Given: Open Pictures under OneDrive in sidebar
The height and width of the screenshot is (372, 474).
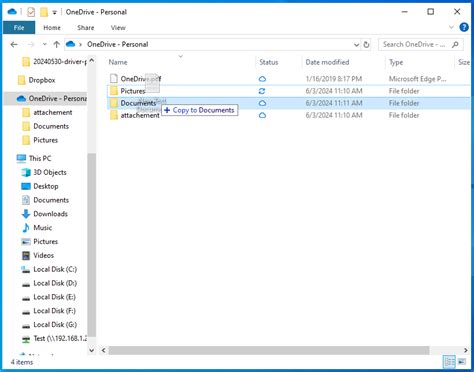Looking at the screenshot, I should point(40,140).
